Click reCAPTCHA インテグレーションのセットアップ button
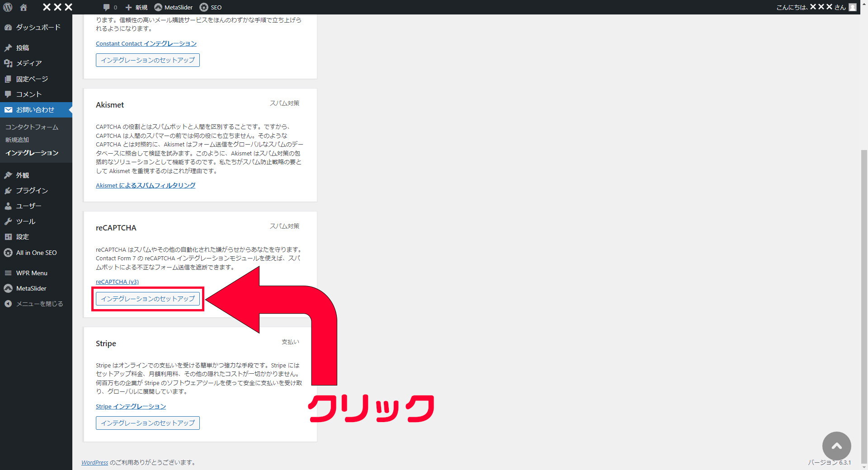868x470 pixels. [148, 299]
